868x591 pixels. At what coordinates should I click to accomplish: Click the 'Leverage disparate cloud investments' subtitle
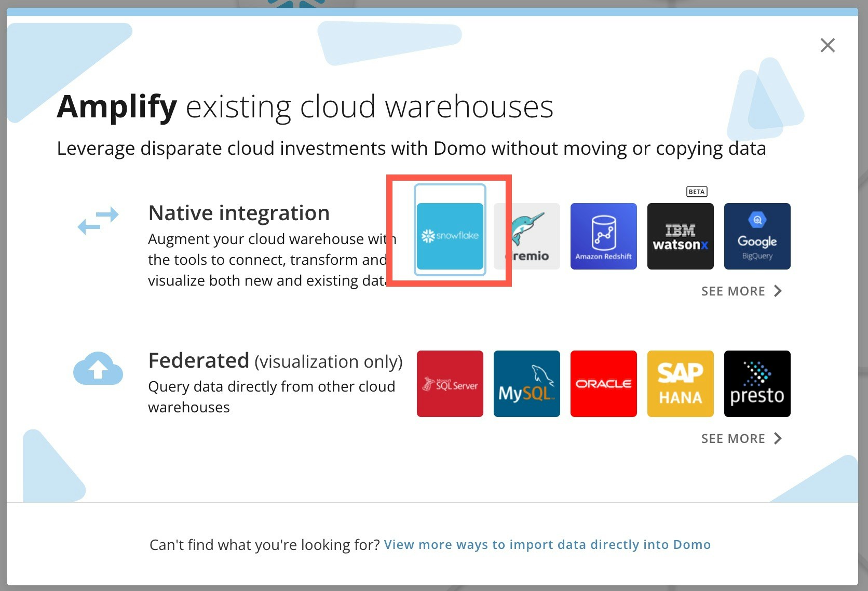tap(411, 149)
